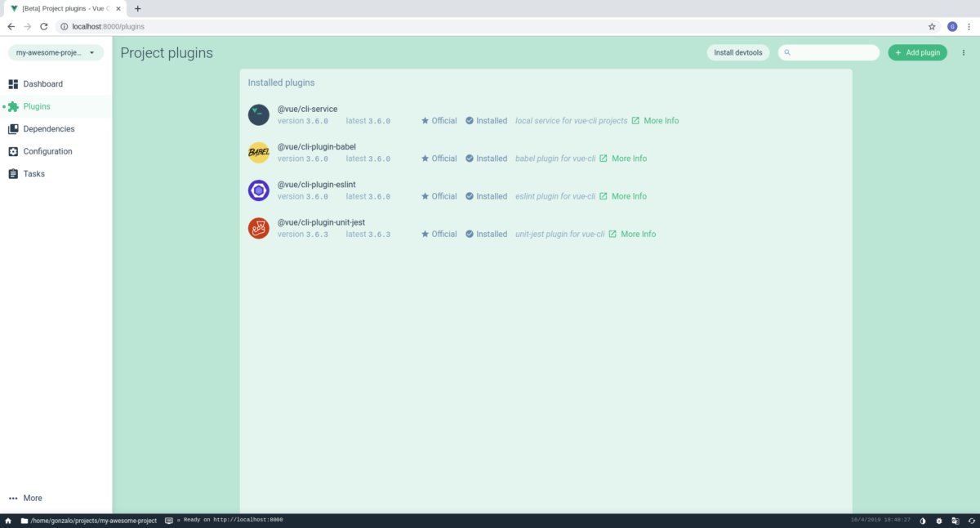Click the reset plugin API icon in status bar
Screen dimensions: 980x528
971,521
